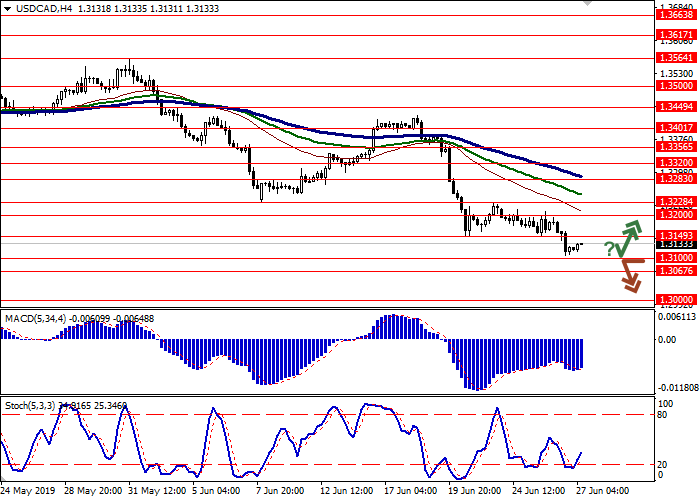Select the 1.31000 support level tag

[676, 258]
